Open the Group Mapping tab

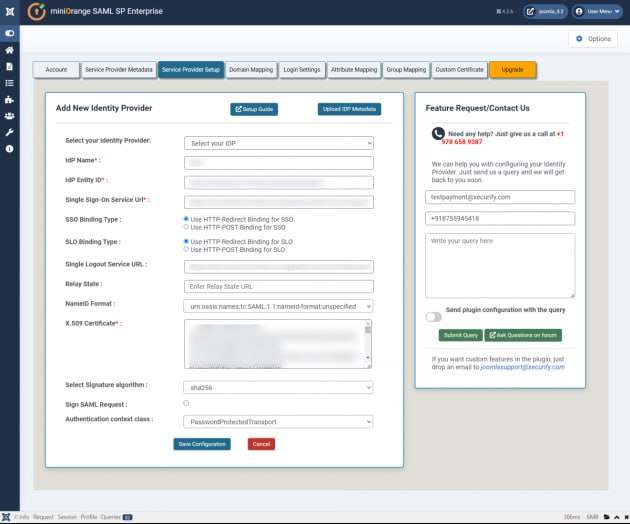coord(406,70)
